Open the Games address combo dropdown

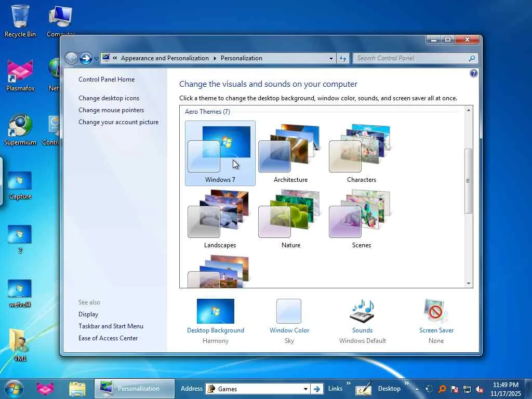coord(305,389)
